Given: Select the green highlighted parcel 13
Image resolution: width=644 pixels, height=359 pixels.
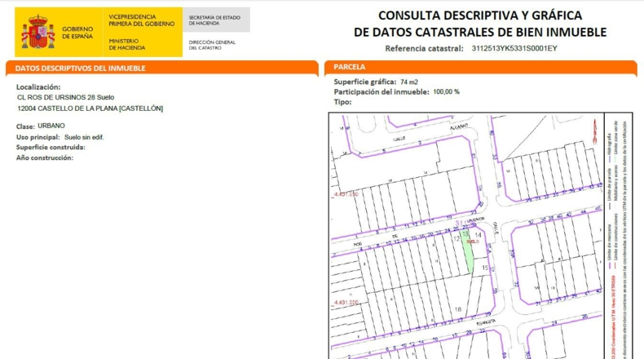Looking at the screenshot, I should pyautogui.click(x=466, y=251).
